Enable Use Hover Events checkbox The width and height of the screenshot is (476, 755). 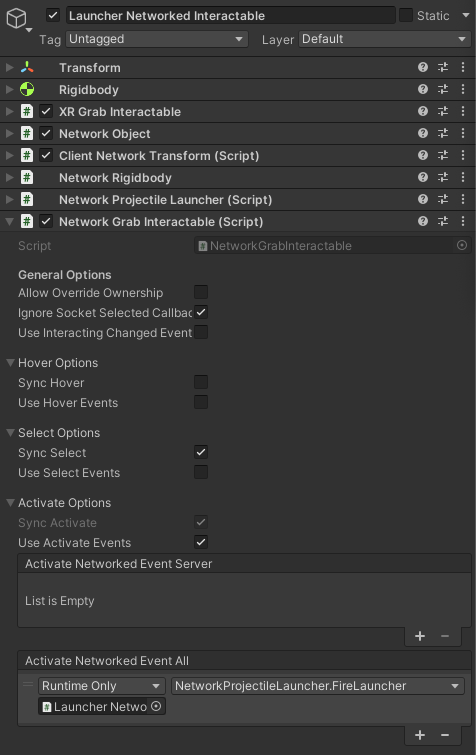click(201, 402)
